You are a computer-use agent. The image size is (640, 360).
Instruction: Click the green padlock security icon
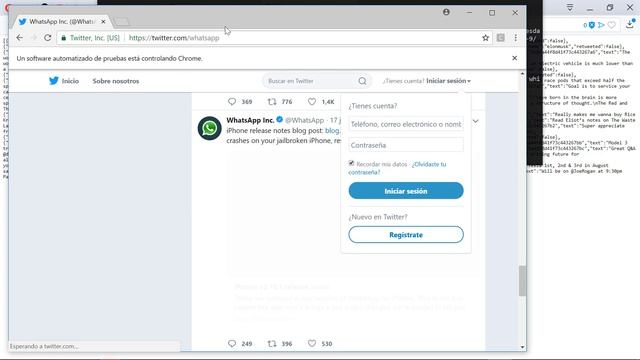(x=63, y=38)
